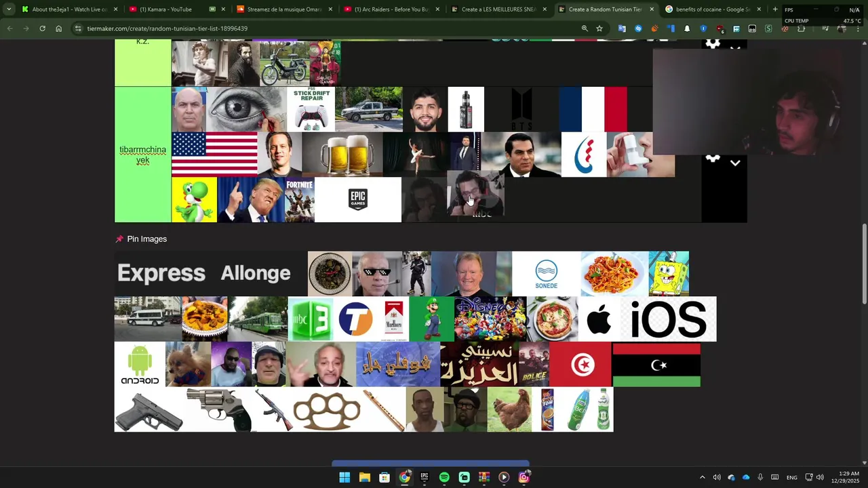Select the Allonge tile in image pool

click(256, 273)
